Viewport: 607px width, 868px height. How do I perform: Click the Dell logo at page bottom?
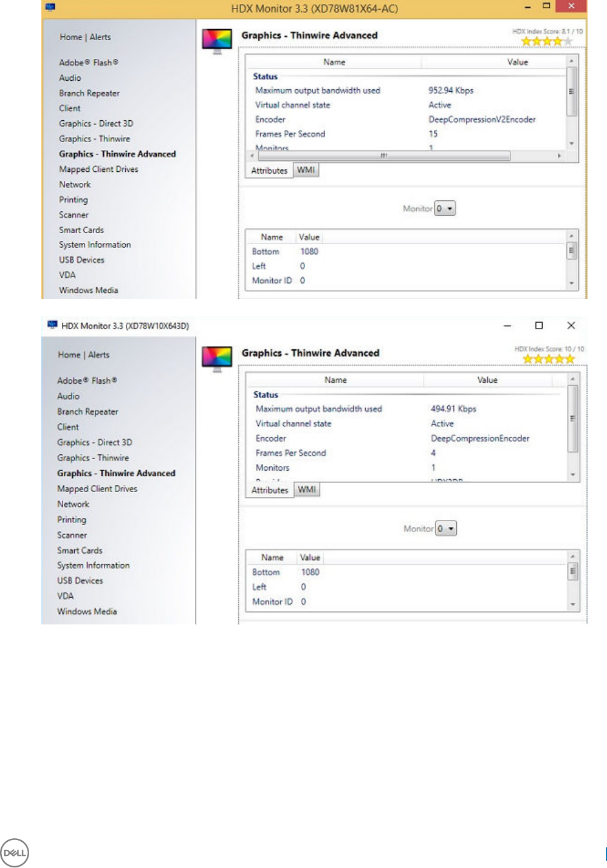coord(15,852)
